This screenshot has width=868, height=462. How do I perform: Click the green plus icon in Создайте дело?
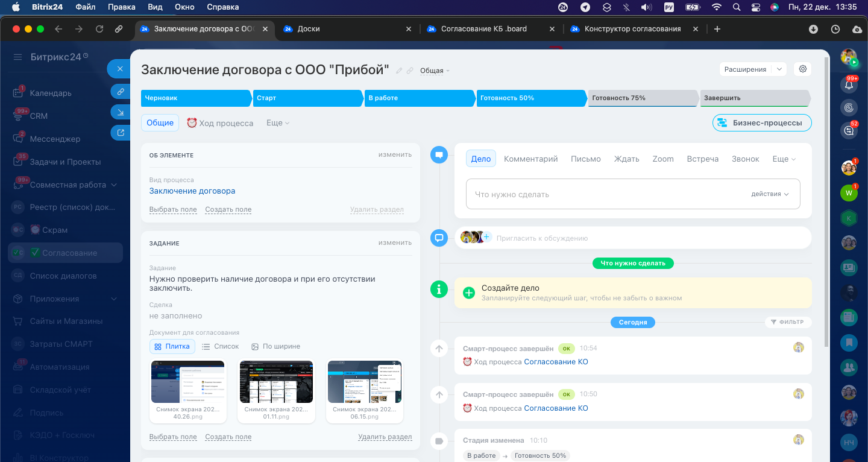point(468,293)
